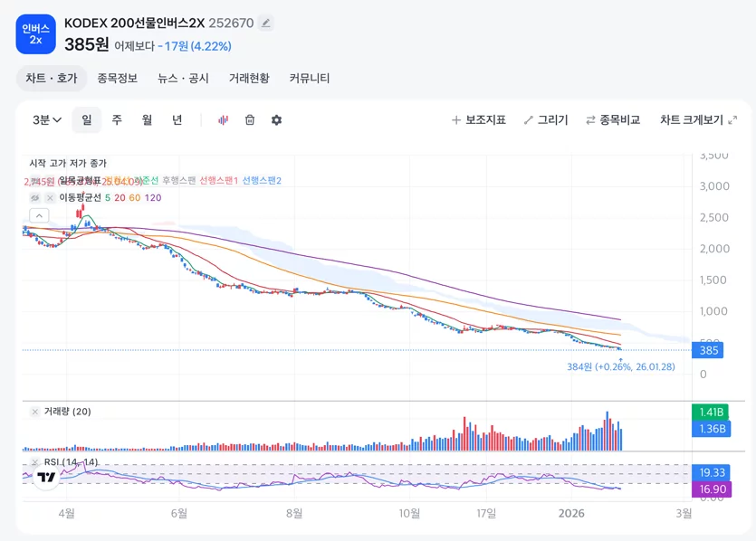Screen dimensions: 756x541
Task: Click the purple 16.90 RSI value label
Action: coord(712,489)
